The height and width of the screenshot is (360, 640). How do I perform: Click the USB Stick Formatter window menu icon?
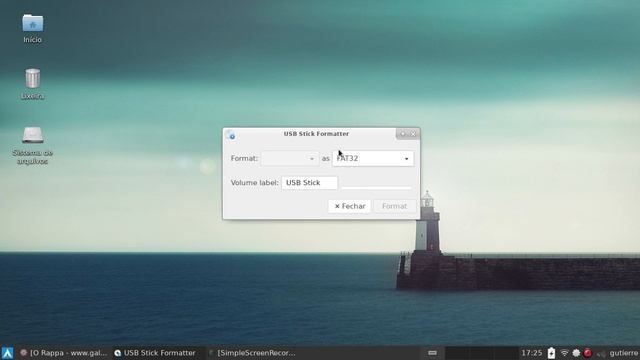pos(231,136)
